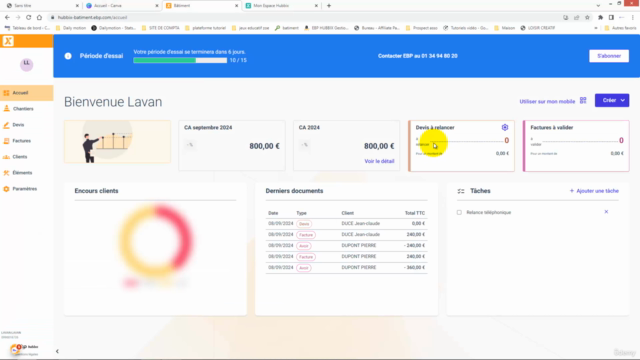
Task: Click the share page icon in address bar
Action: (576, 18)
